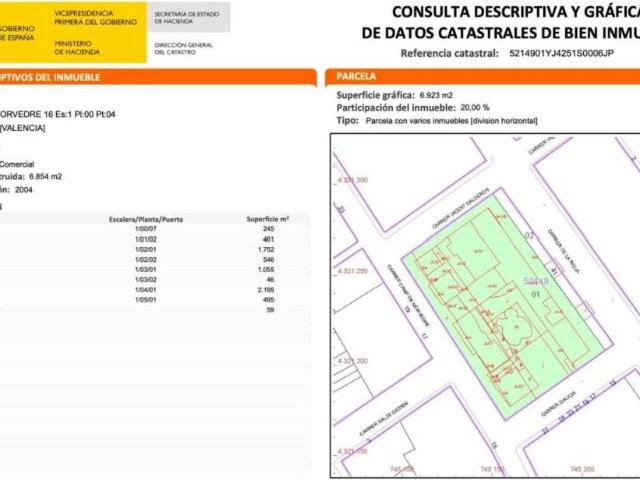Click the cadastral reference number 5214901YJ4251S0006JP
The height and width of the screenshot is (480, 640).
click(561, 53)
